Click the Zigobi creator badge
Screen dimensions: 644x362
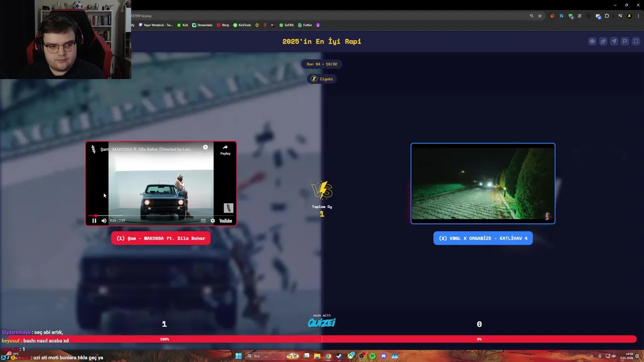[x=322, y=79]
